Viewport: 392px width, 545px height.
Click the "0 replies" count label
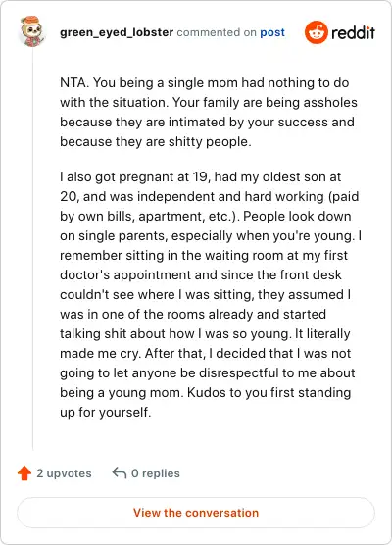156,473
